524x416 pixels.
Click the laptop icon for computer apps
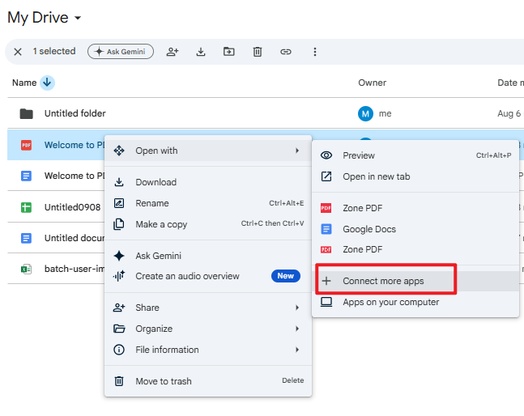pyautogui.click(x=326, y=302)
